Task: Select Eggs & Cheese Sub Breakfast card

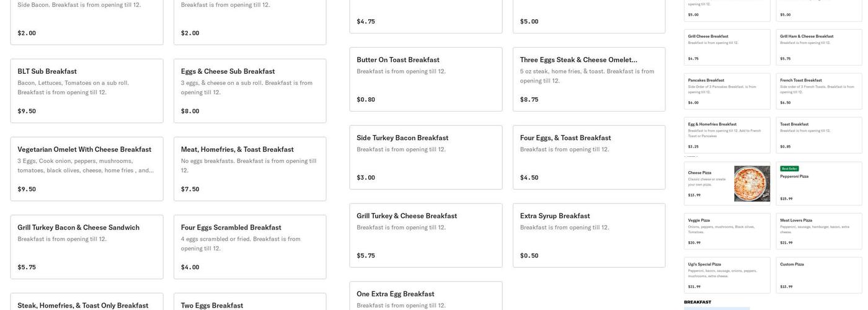Action: pyautogui.click(x=250, y=91)
